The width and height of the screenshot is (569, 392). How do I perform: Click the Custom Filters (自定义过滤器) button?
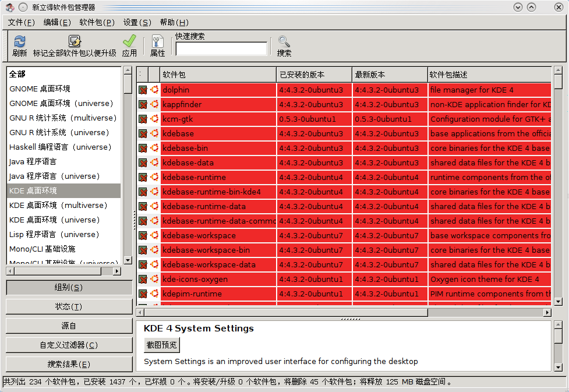69,345
